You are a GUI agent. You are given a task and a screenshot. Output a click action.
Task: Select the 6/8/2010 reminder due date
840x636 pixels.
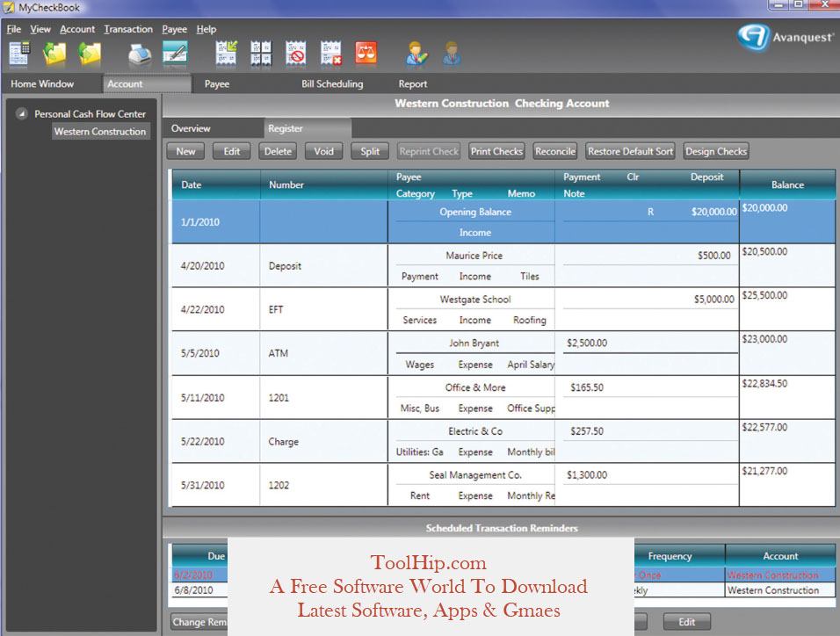(x=193, y=590)
